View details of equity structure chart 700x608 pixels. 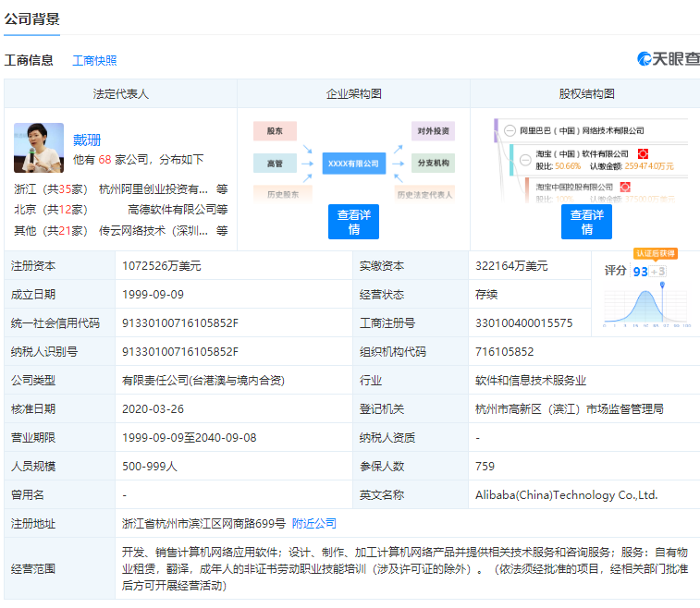(x=586, y=222)
